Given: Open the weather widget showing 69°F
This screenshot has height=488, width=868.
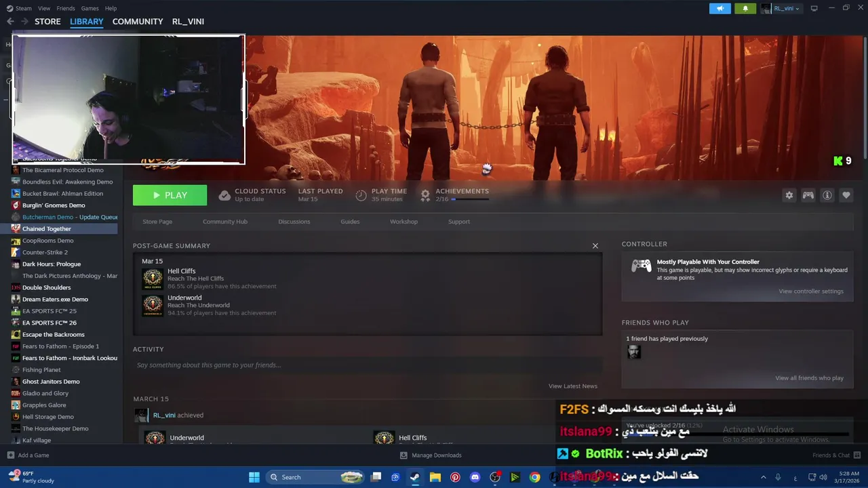Looking at the screenshot, I should coord(31,477).
